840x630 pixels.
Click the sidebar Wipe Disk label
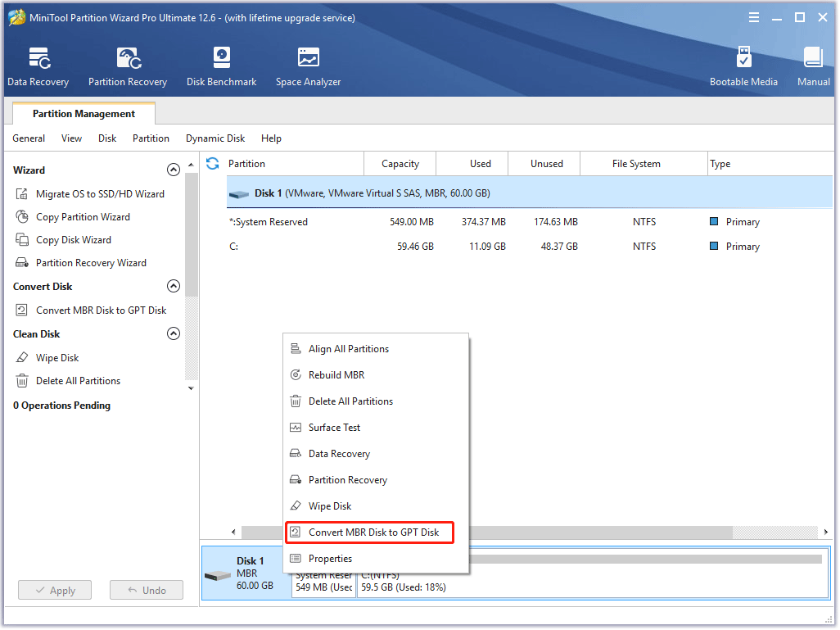(57, 358)
